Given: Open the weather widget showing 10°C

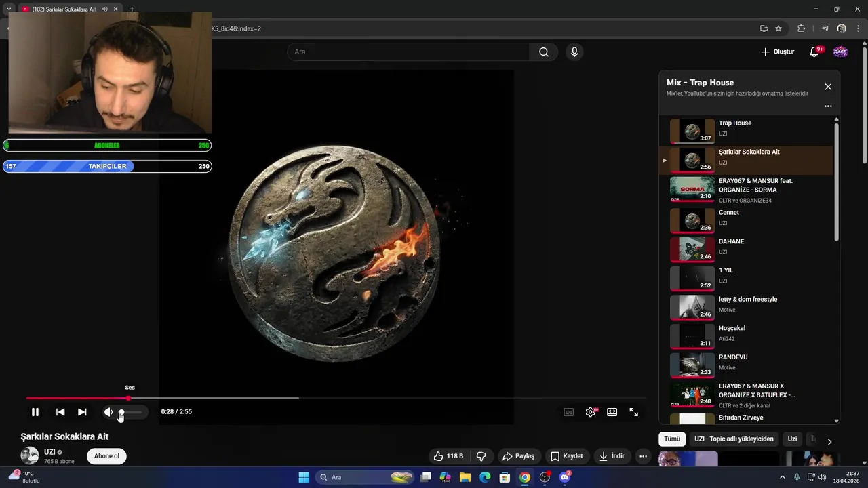Looking at the screenshot, I should click(x=24, y=477).
